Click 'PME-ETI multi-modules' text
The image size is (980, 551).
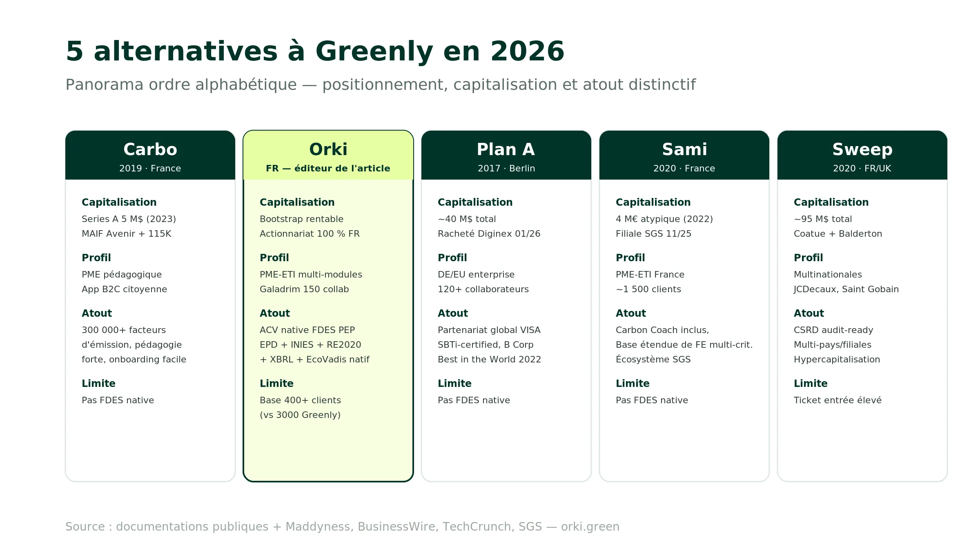[311, 275]
